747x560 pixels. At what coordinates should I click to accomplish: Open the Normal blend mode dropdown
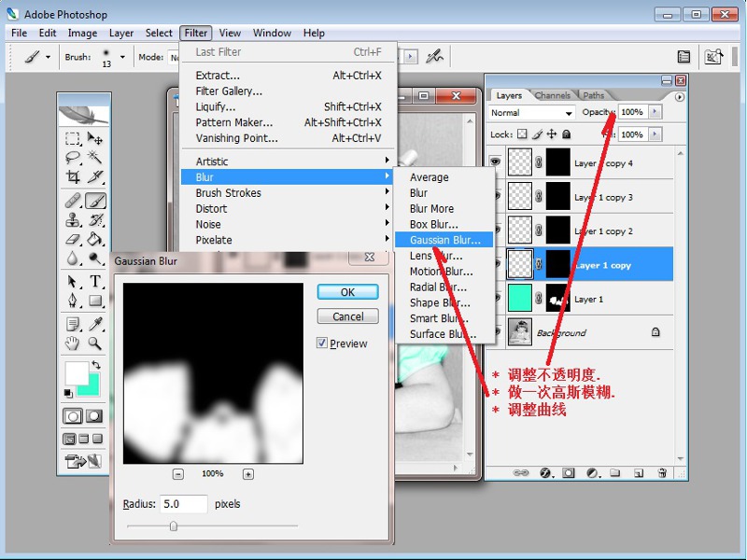pyautogui.click(x=531, y=112)
